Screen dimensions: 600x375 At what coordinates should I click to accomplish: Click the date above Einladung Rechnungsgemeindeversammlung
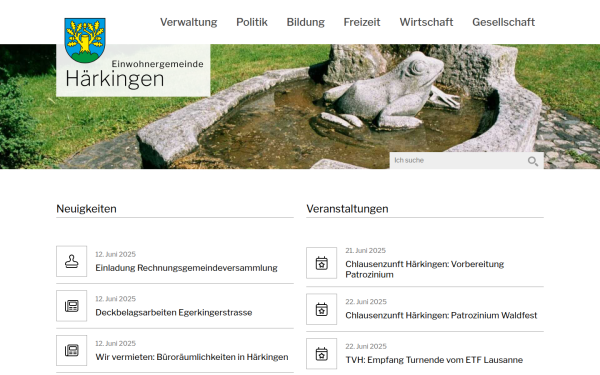pyautogui.click(x=116, y=254)
